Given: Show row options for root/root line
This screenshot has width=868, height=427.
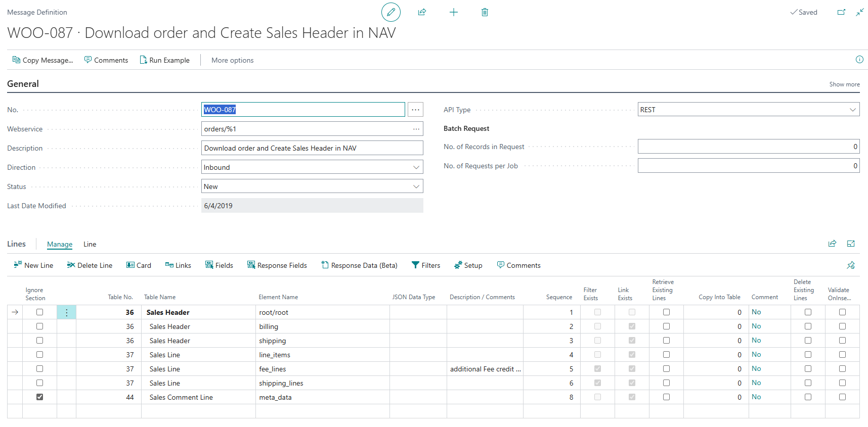Looking at the screenshot, I should pos(67,312).
